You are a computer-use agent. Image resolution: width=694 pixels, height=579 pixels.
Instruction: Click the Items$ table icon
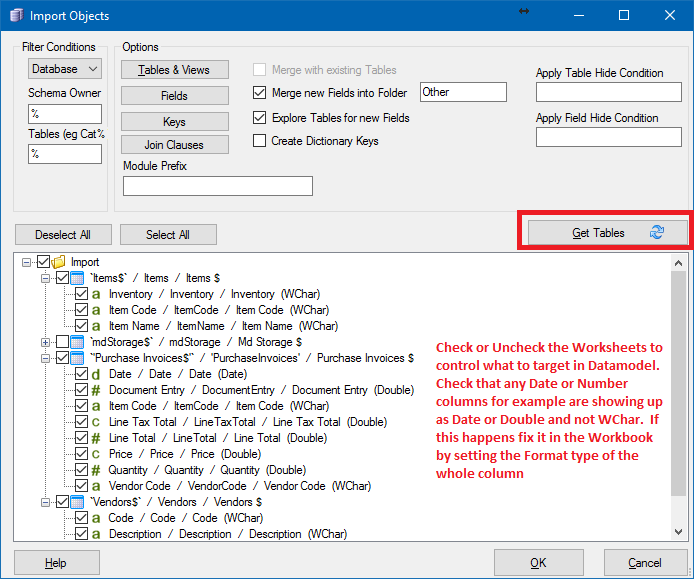(77, 278)
